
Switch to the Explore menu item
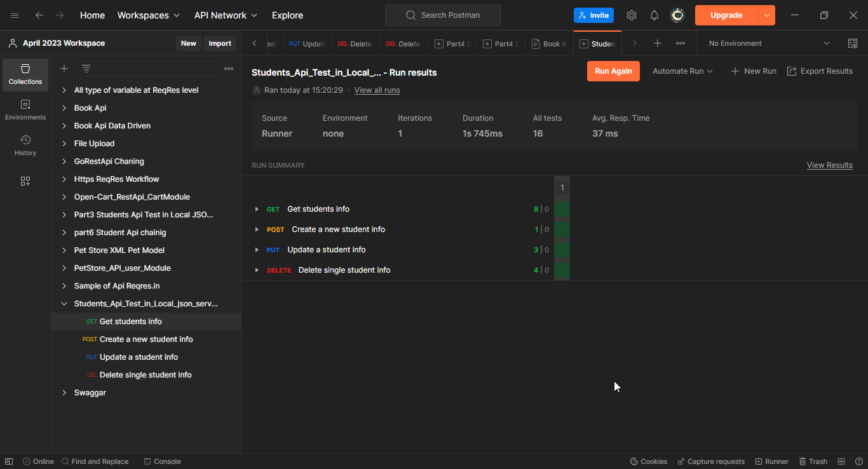(287, 15)
